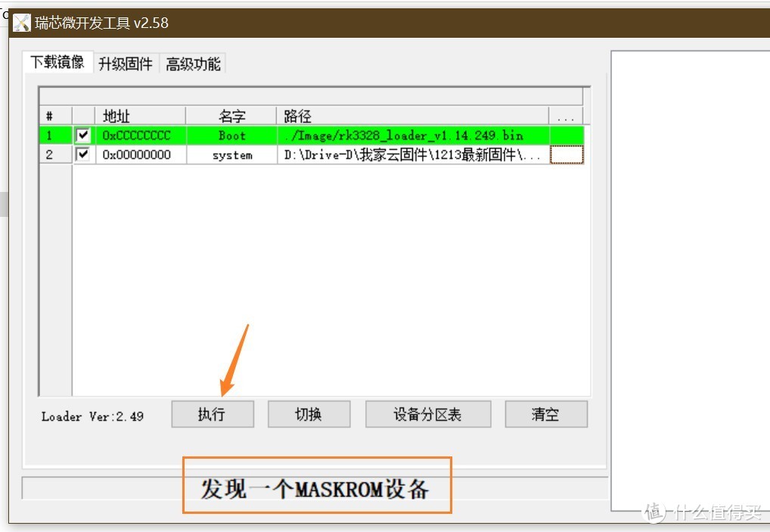Image resolution: width=770 pixels, height=532 pixels.
Task: Click the browse path cell for Boot row
Action: click(x=567, y=135)
